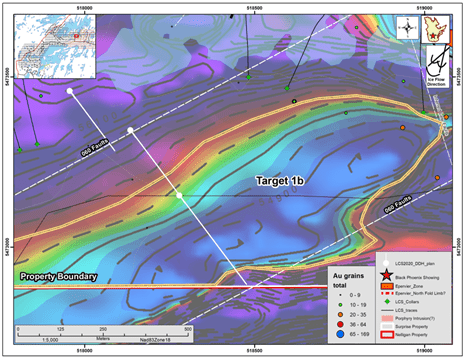Viewport: 465px width, 360px height.
Task: Click the Quebec locator map with red star
Action: [x=434, y=30]
